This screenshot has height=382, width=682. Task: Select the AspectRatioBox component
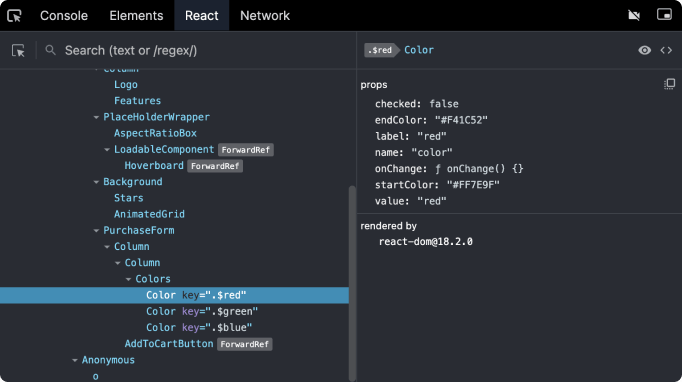(x=155, y=133)
